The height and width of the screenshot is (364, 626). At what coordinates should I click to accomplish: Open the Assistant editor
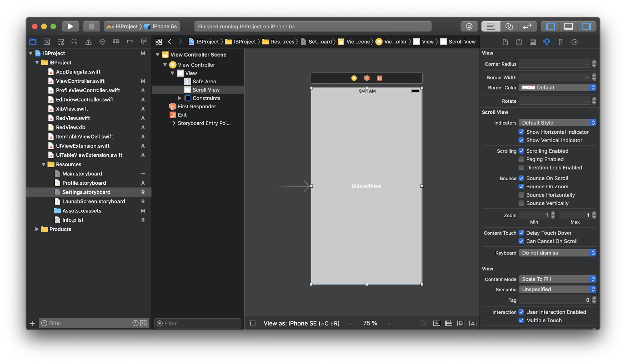coord(509,26)
